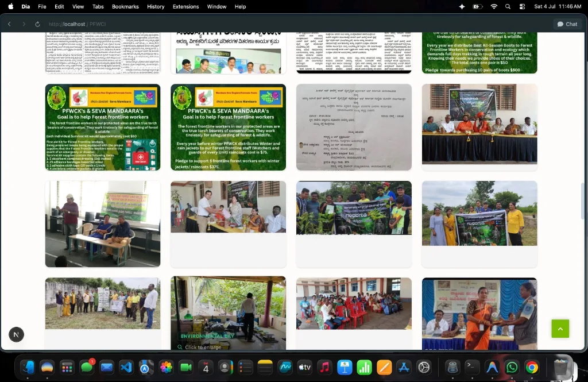588x382 pixels.
Task: Open the View menu
Action: (x=78, y=6)
